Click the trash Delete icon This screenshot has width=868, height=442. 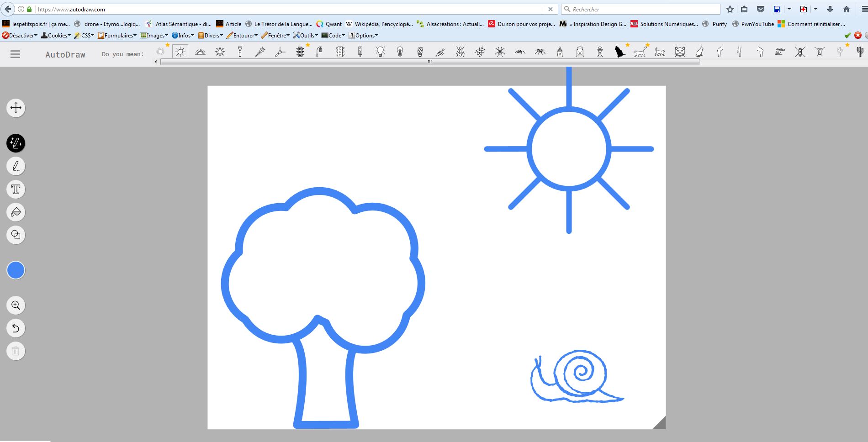[x=16, y=351]
